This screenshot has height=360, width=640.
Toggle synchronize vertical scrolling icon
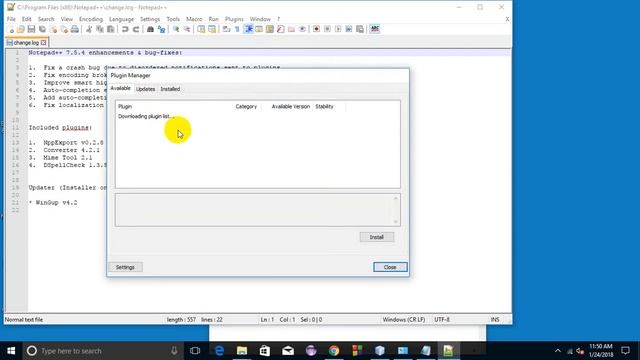[201, 29]
